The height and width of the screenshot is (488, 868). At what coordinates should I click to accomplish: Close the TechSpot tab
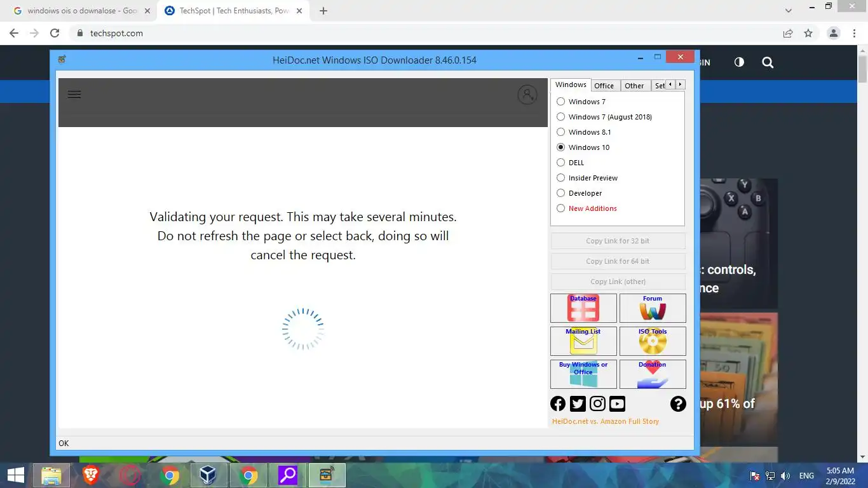click(299, 11)
